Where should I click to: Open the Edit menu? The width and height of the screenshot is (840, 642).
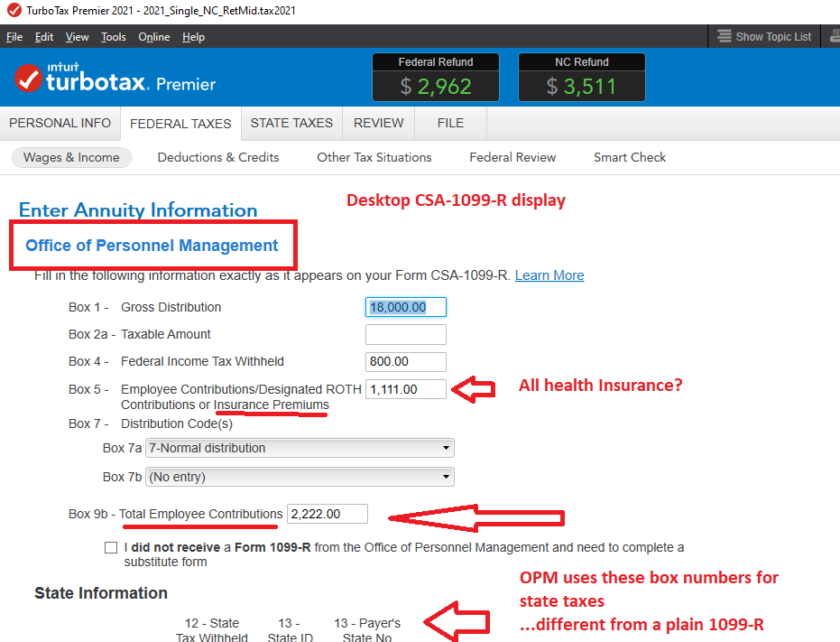pos(44,37)
